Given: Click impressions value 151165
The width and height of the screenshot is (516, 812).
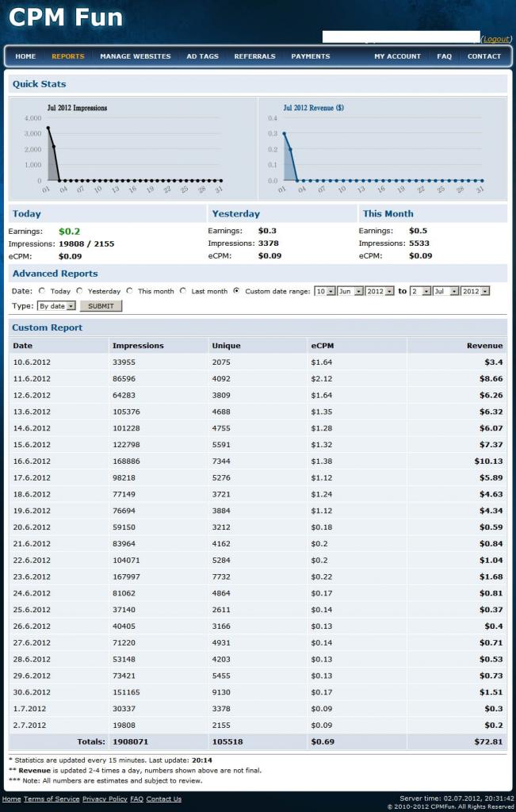Looking at the screenshot, I should (x=126, y=691).
